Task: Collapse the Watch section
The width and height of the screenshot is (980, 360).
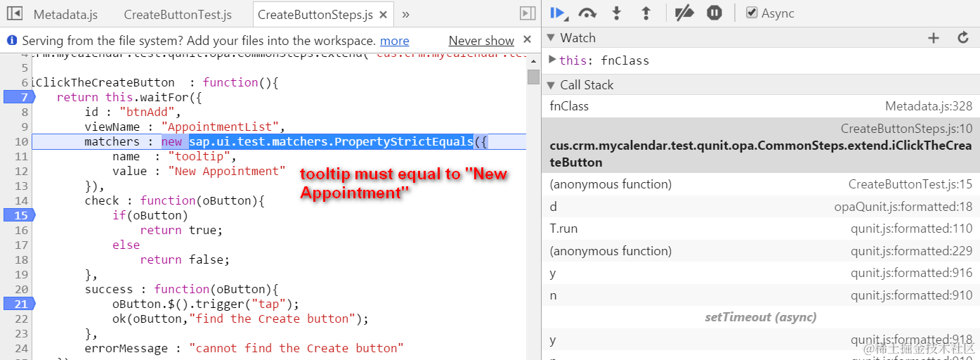Action: tap(551, 38)
